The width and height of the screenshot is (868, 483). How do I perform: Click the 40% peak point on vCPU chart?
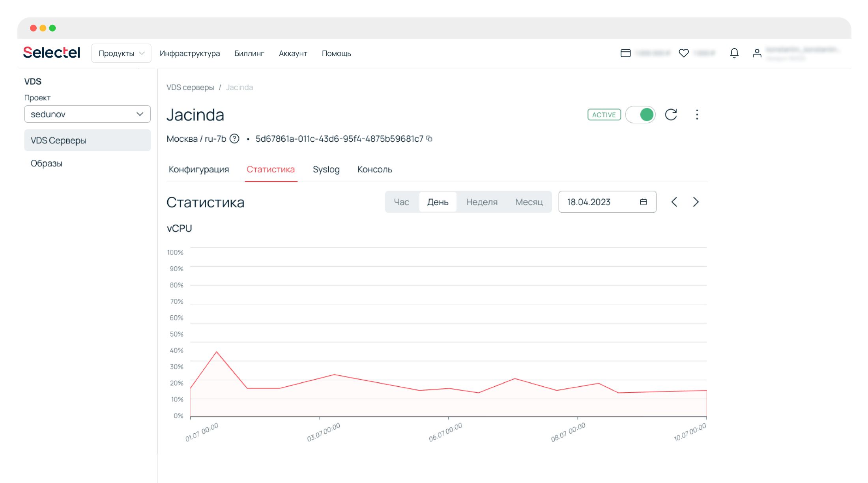click(217, 352)
